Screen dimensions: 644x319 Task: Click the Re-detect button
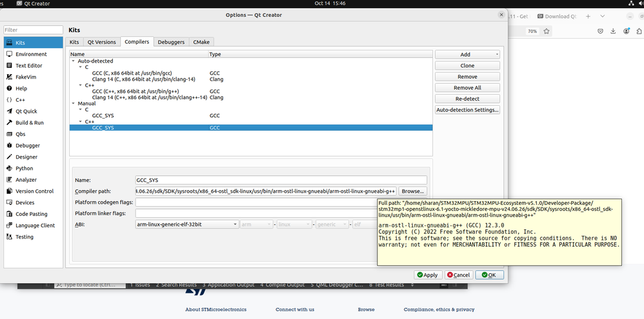pos(467,99)
